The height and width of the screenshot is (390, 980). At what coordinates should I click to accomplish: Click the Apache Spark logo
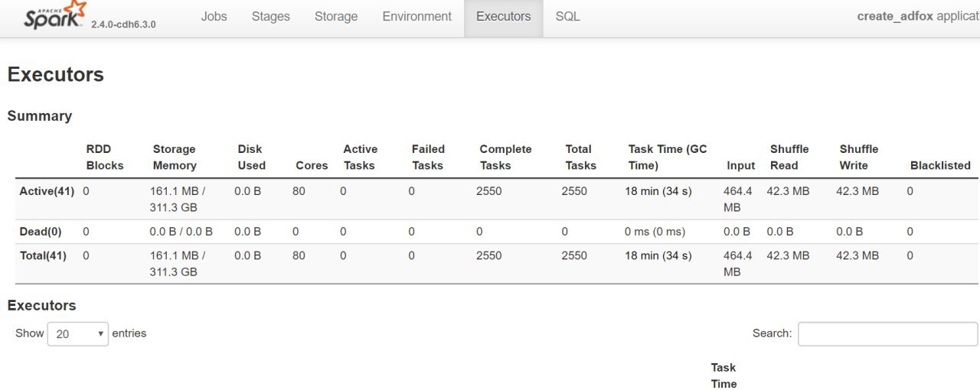(x=55, y=15)
